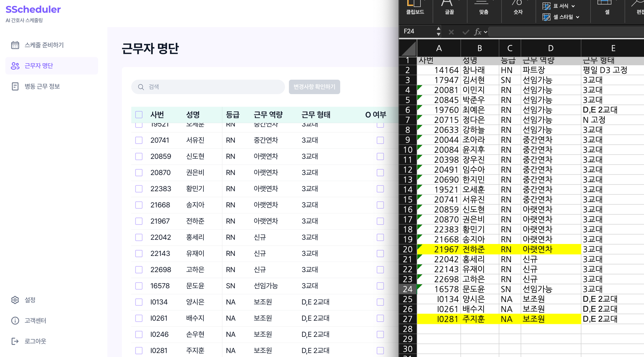Toggle the O 여부 checkbox for 송지아

pos(380,205)
